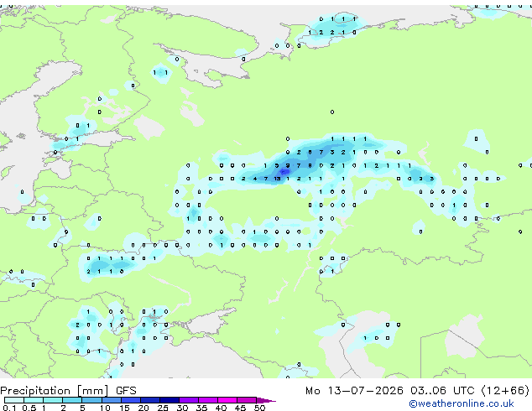Click the 'GFS' model label

[126, 391]
